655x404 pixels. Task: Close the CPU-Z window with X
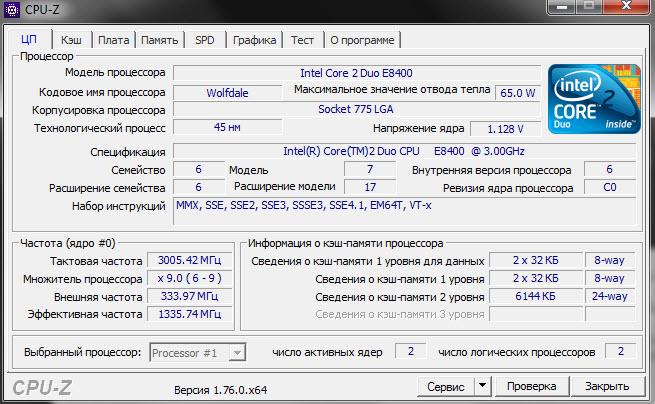(x=626, y=6)
